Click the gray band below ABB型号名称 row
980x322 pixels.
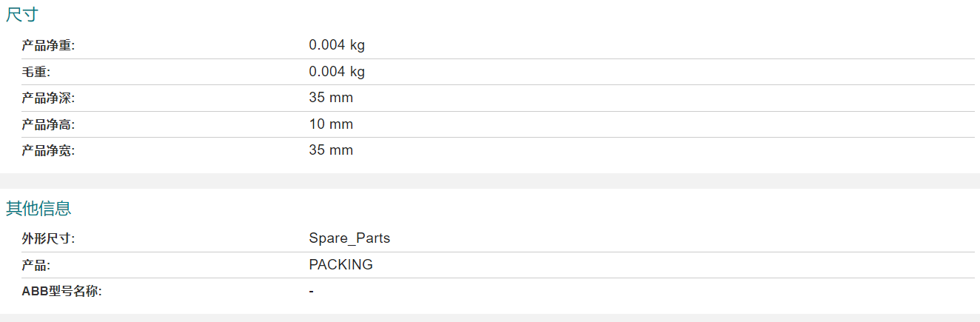pyautogui.click(x=490, y=318)
